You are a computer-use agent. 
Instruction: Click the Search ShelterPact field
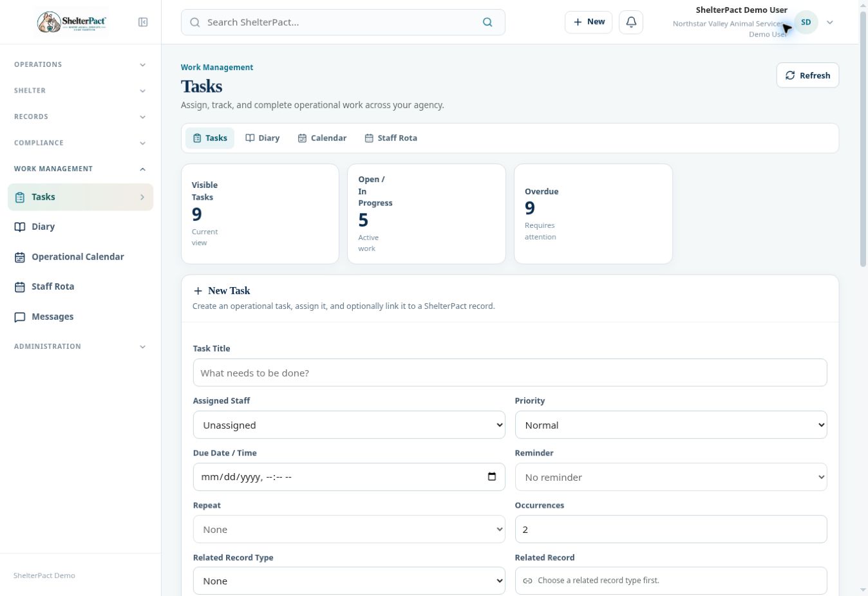click(x=343, y=22)
